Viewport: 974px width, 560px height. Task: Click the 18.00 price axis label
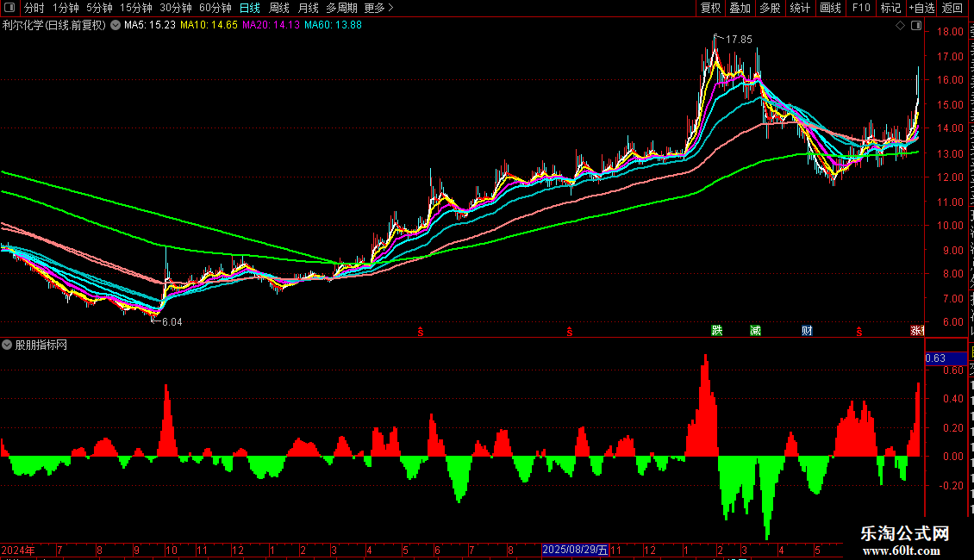(951, 32)
